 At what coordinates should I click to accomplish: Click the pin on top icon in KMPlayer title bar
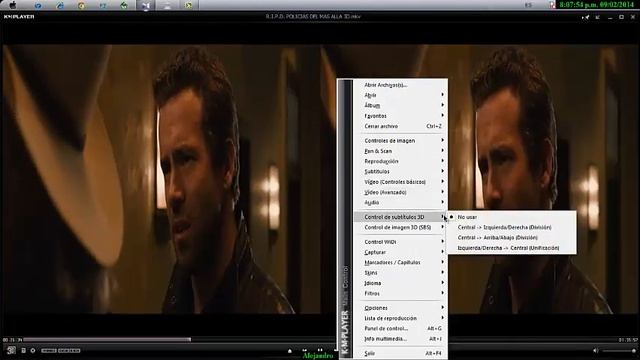[x=586, y=17]
